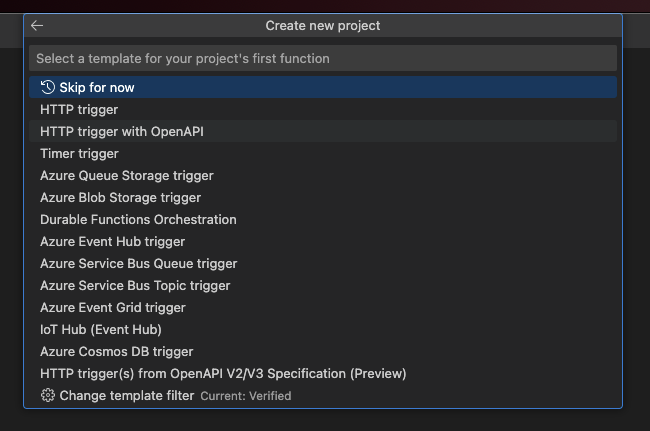Select Skip for now option
Viewport: 650px width, 431px height.
click(x=97, y=88)
